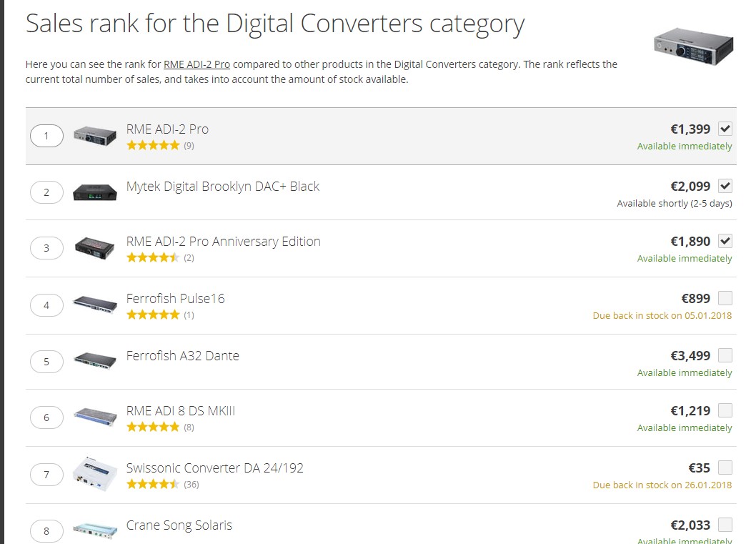Tick the Ferrofish Pulse16 checkbox
756x544 pixels.
point(725,298)
